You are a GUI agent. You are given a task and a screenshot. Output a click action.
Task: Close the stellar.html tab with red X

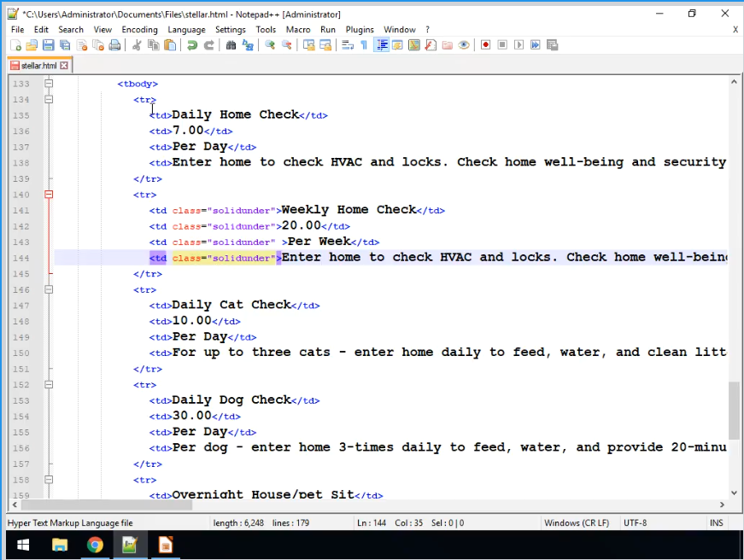point(64,66)
